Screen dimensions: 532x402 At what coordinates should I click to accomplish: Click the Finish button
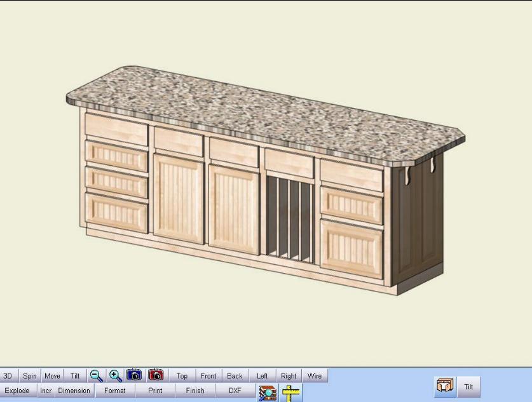pos(195,391)
